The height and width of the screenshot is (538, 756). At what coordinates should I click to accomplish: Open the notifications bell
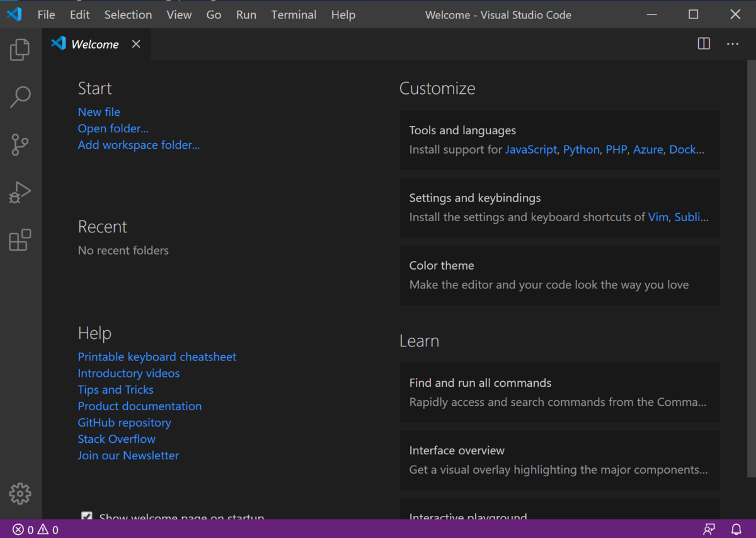(736, 530)
